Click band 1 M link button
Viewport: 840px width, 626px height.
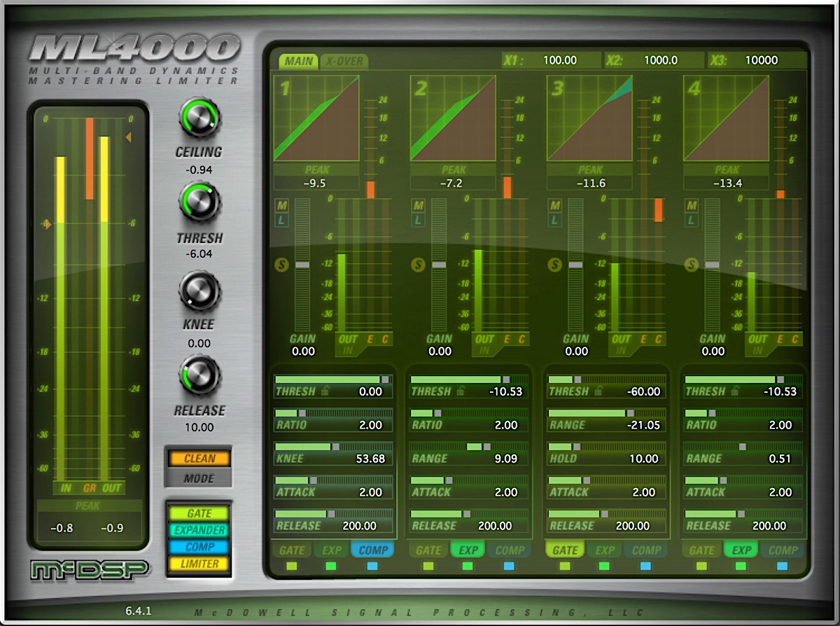(x=281, y=206)
